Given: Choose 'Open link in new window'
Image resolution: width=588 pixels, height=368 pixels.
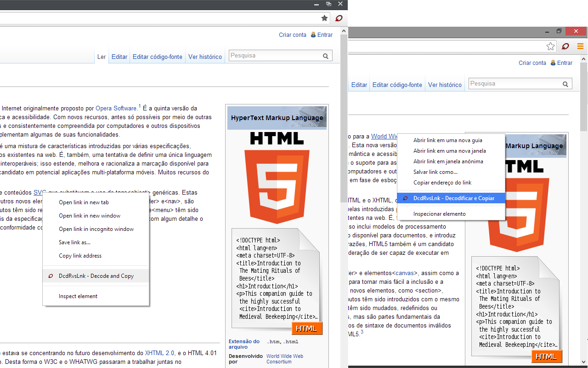Looking at the screenshot, I should [96, 216].
